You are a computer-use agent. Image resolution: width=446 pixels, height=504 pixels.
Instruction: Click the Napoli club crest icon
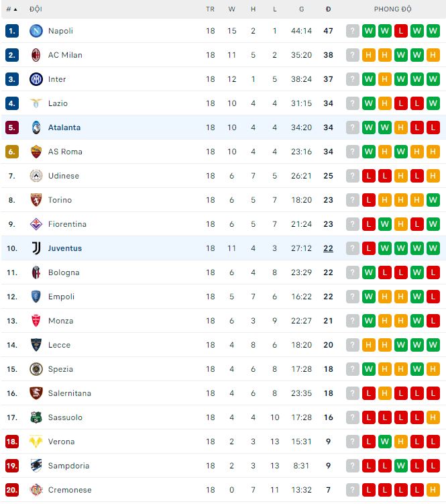36,31
